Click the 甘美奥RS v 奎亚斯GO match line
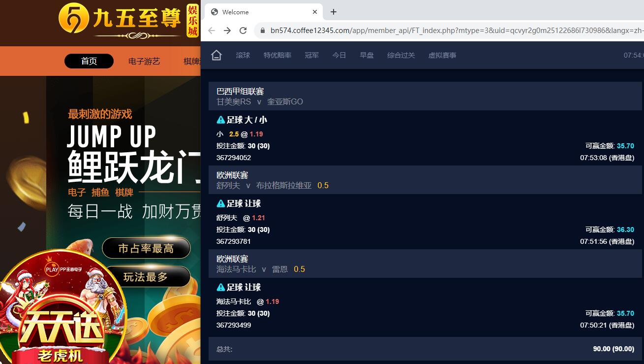This screenshot has height=364, width=644. click(260, 102)
